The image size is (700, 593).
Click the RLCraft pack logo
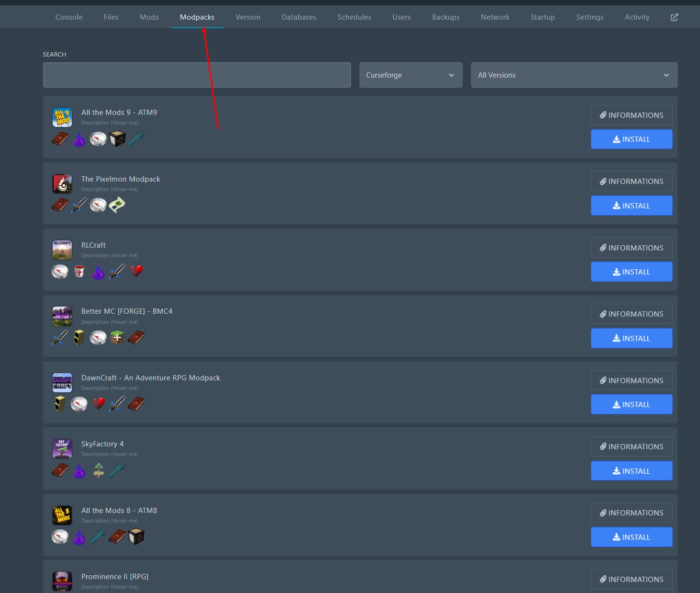62,250
